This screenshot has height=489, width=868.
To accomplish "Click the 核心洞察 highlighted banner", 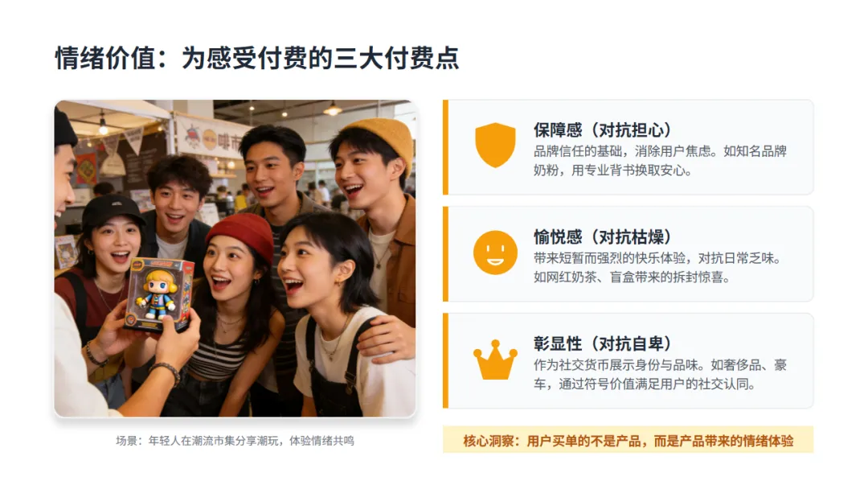I will (628, 440).
